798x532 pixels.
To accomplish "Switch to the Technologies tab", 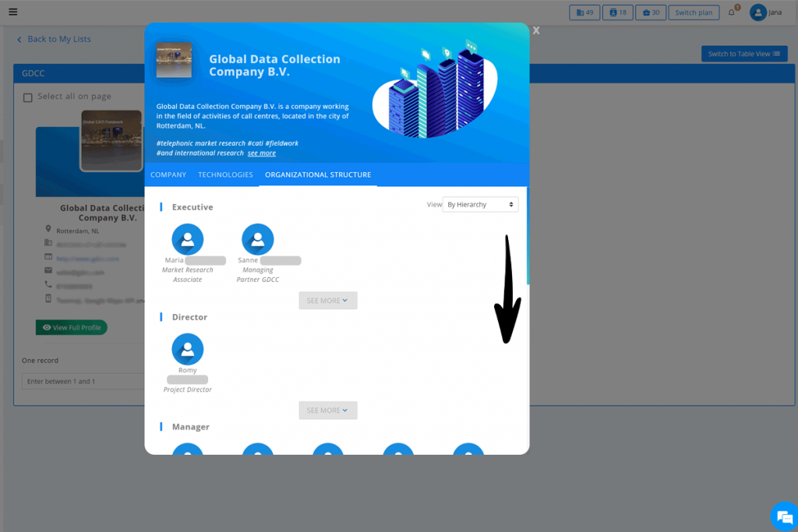I will [x=225, y=174].
